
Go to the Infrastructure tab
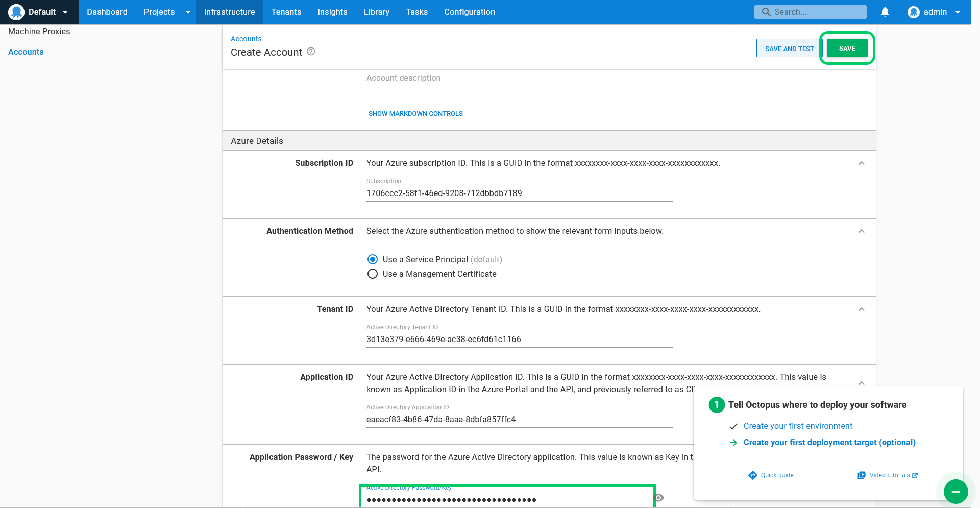tap(229, 12)
